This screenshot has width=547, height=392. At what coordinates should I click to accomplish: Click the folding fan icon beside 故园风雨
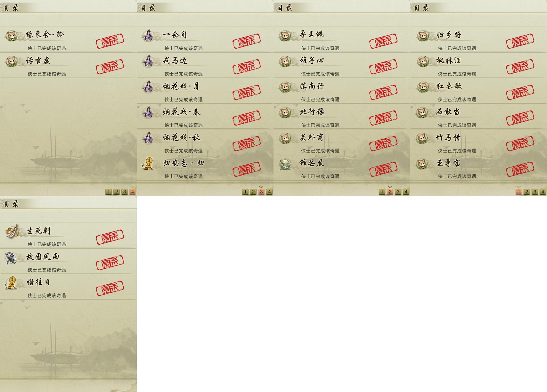pyautogui.click(x=11, y=258)
